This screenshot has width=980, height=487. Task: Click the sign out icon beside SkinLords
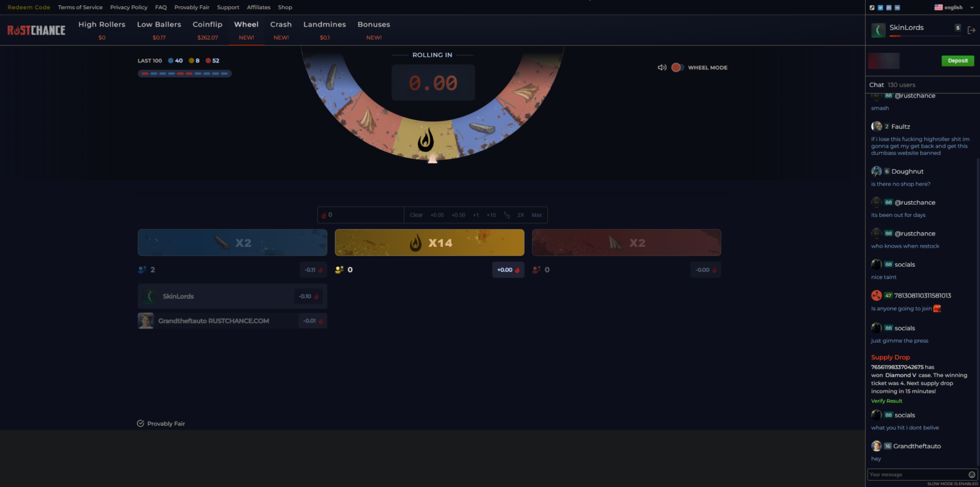click(x=971, y=29)
